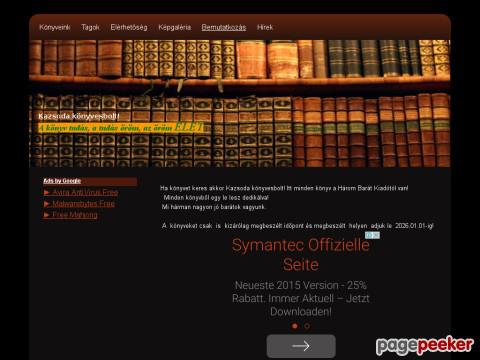Viewport: 480px width, 360px height.
Task: Click the arrow bullet beside Malwarebytes link
Action: [x=47, y=204]
